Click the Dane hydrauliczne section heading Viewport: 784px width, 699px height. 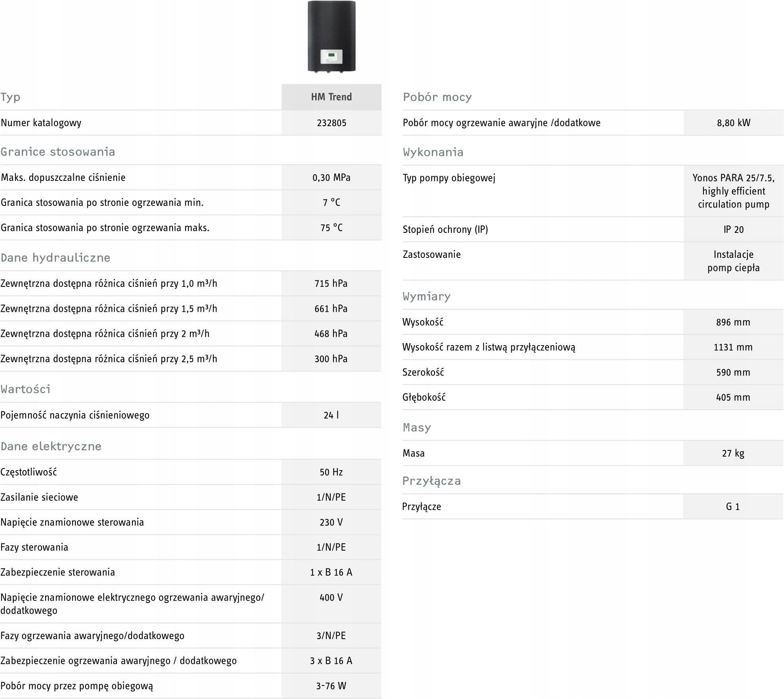pos(56,258)
